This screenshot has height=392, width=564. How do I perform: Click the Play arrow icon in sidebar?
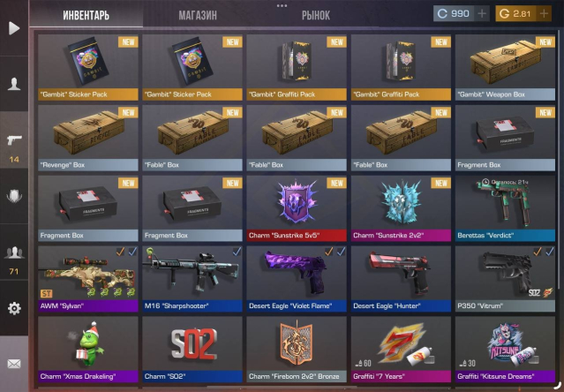point(14,28)
